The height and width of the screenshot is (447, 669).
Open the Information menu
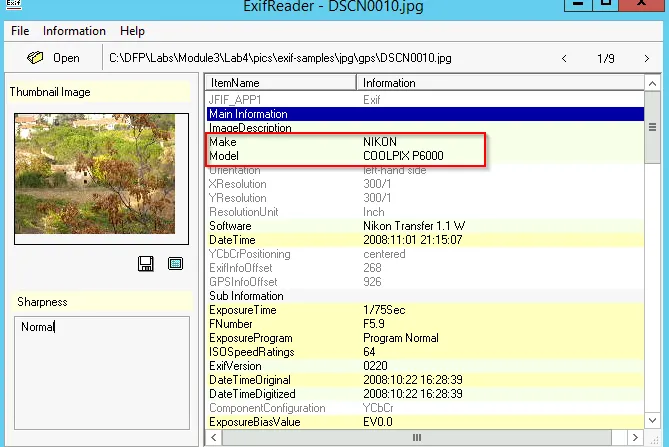(x=74, y=31)
